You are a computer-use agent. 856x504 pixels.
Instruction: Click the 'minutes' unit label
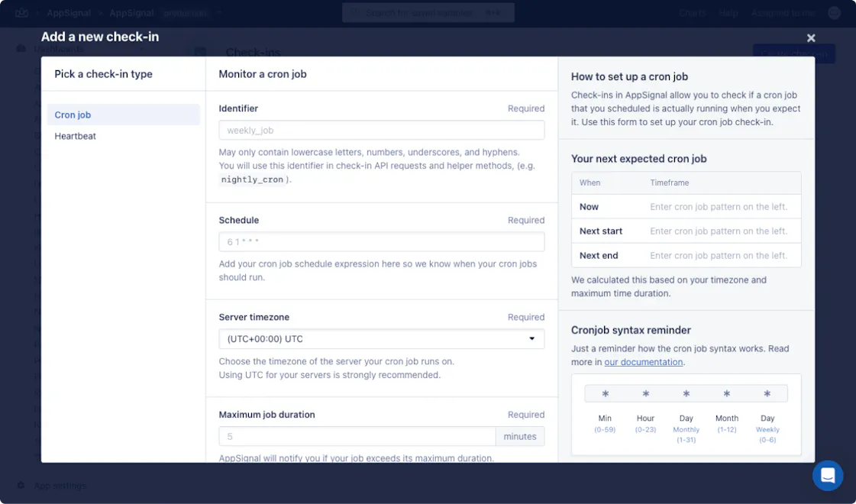(520, 436)
